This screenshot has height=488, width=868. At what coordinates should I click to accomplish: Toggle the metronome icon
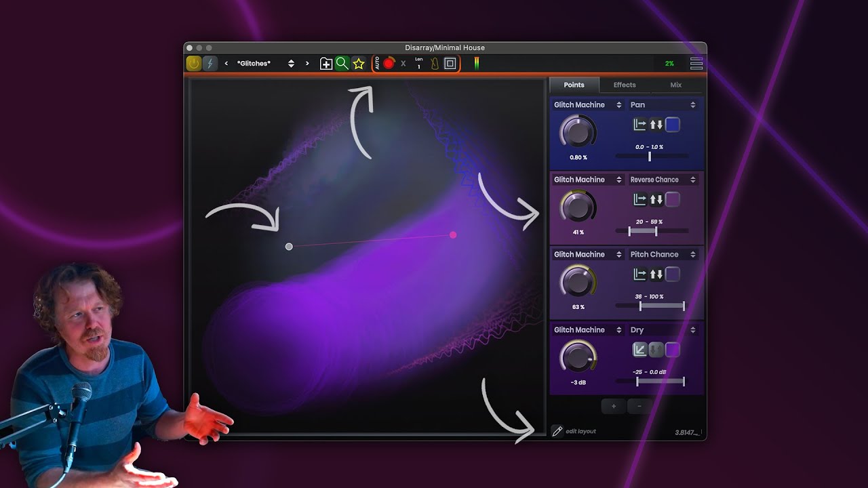click(434, 64)
